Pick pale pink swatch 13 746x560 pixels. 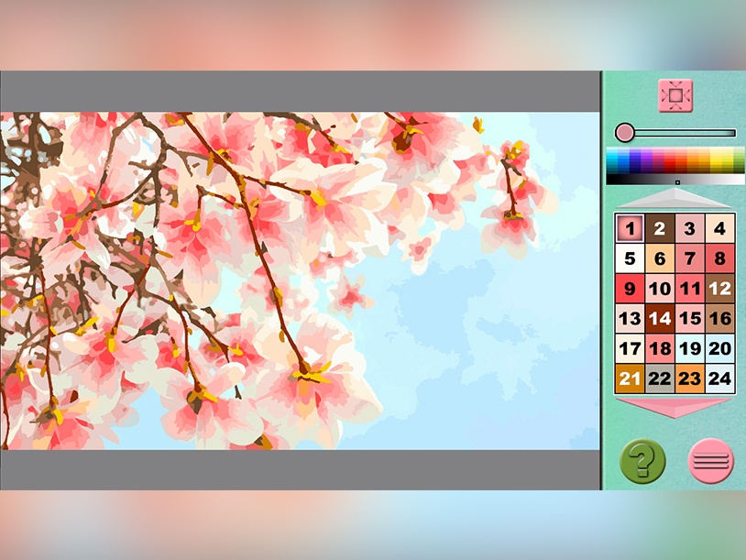(x=630, y=318)
